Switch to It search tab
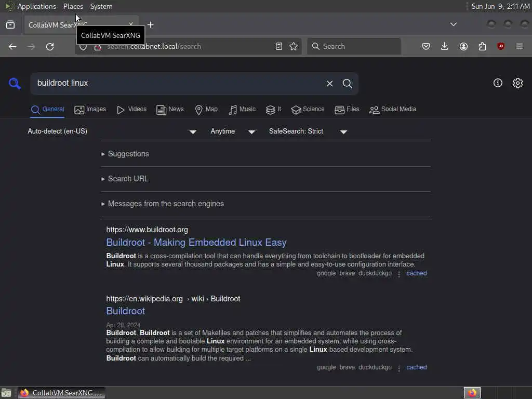The height and width of the screenshot is (399, 532). point(273,109)
